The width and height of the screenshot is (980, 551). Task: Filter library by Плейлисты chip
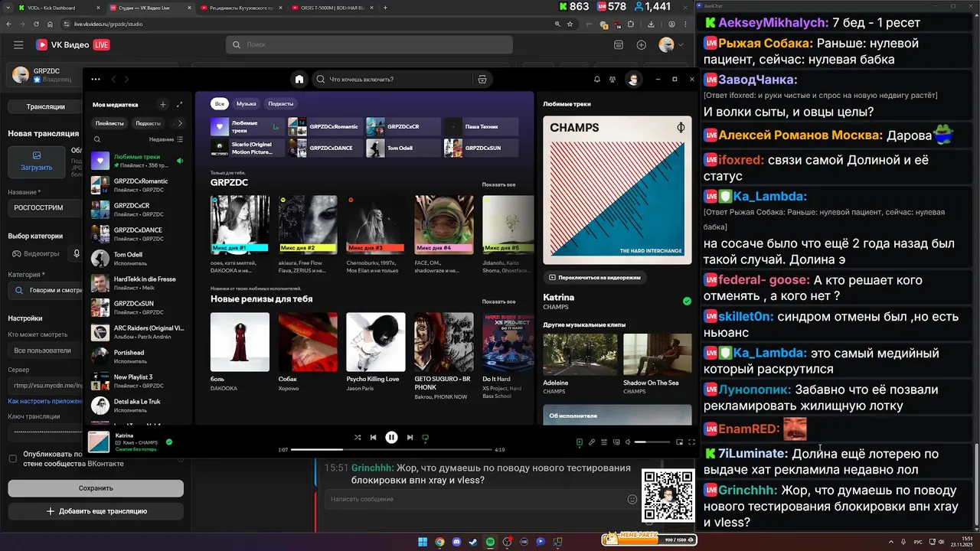click(x=109, y=123)
